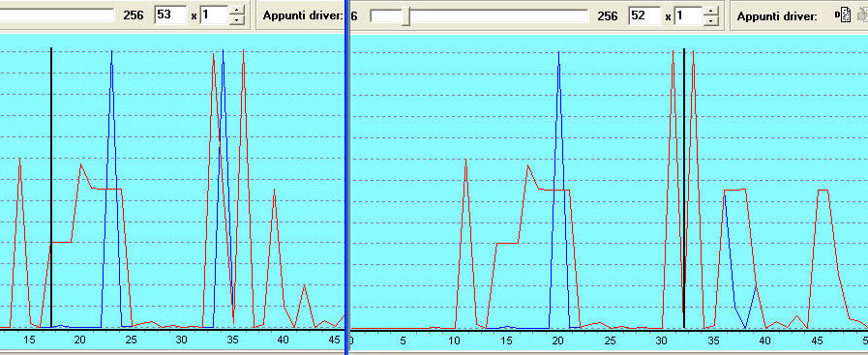This screenshot has width=868, height=355.
Task: Click the greyed icon beside the notes icon
Action: click(x=861, y=15)
